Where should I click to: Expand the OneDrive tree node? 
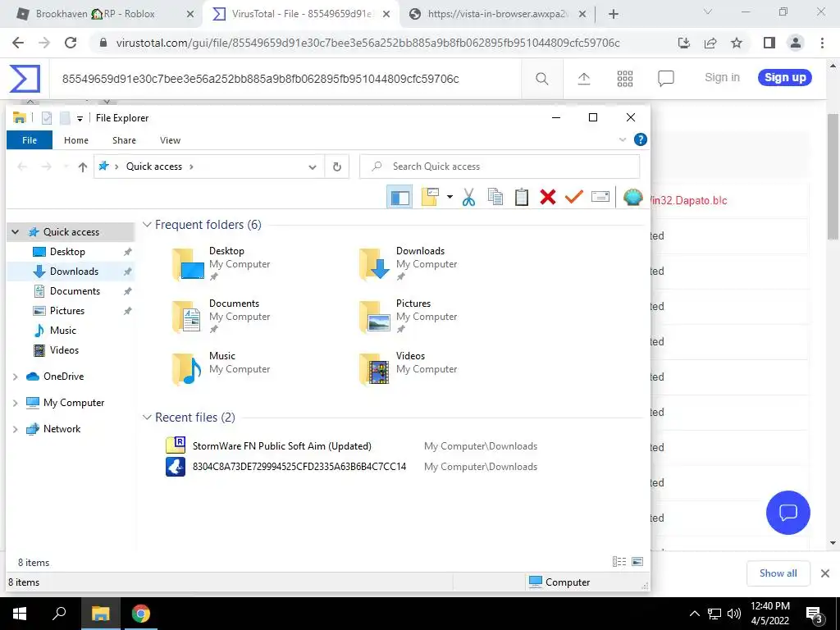[x=15, y=377]
